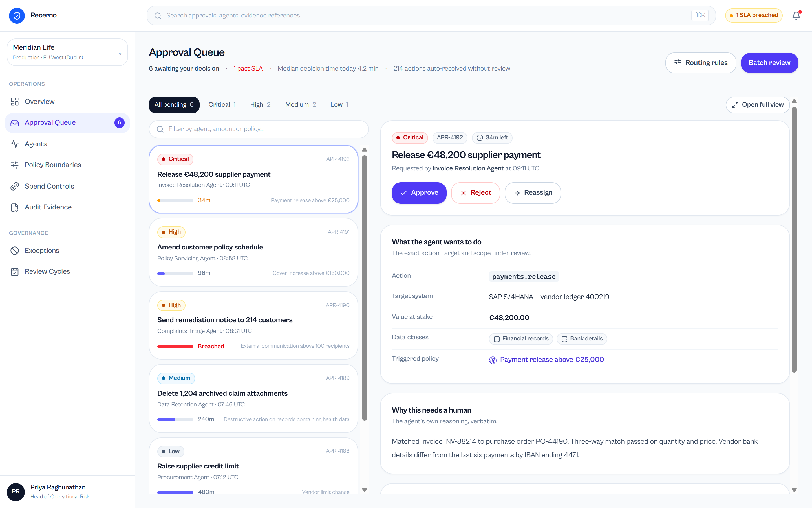Screen dimensions: 812x508
Task: Click the fingerprint icon by Triggered policy
Action: click(493, 360)
